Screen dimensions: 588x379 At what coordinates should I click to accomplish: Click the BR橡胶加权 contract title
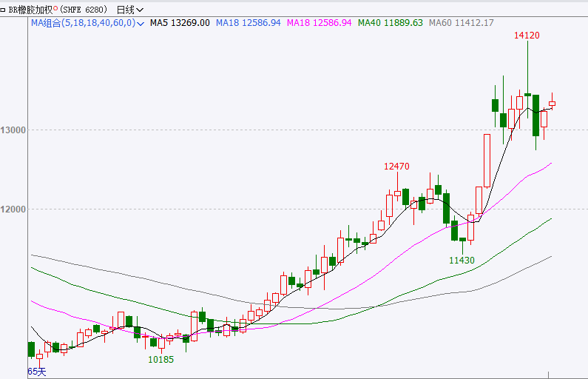click(x=31, y=10)
